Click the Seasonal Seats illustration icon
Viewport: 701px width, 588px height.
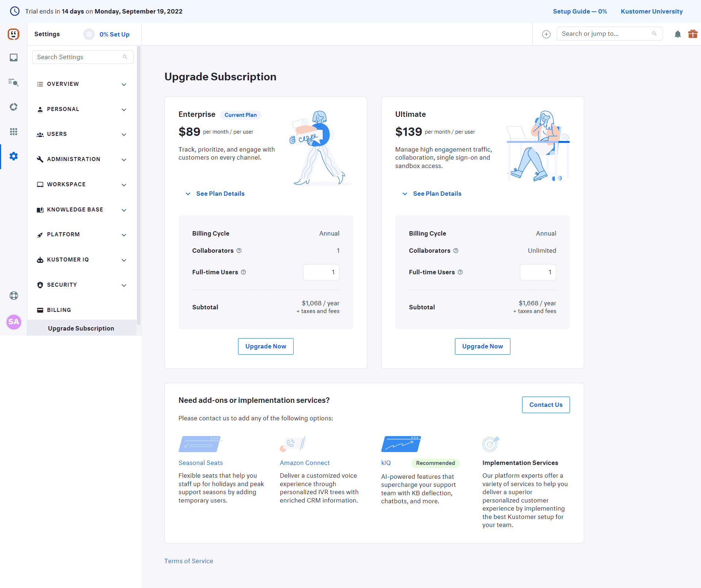point(200,444)
